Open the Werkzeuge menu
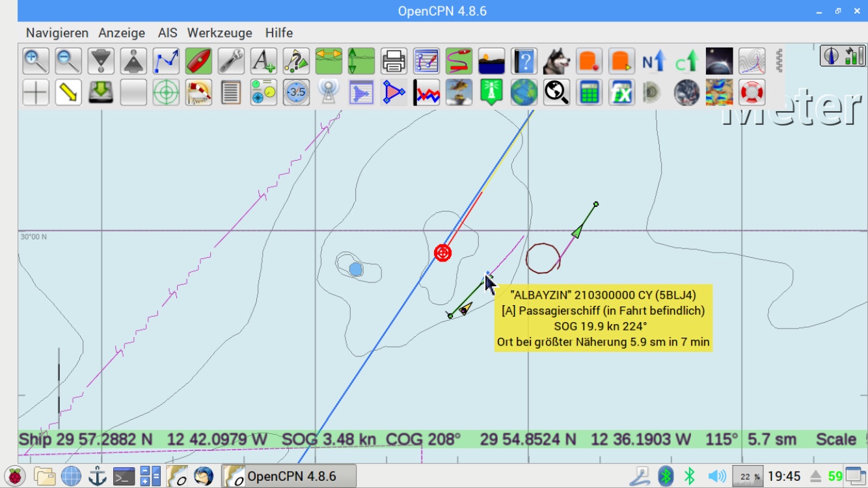868x488 pixels. (x=220, y=33)
